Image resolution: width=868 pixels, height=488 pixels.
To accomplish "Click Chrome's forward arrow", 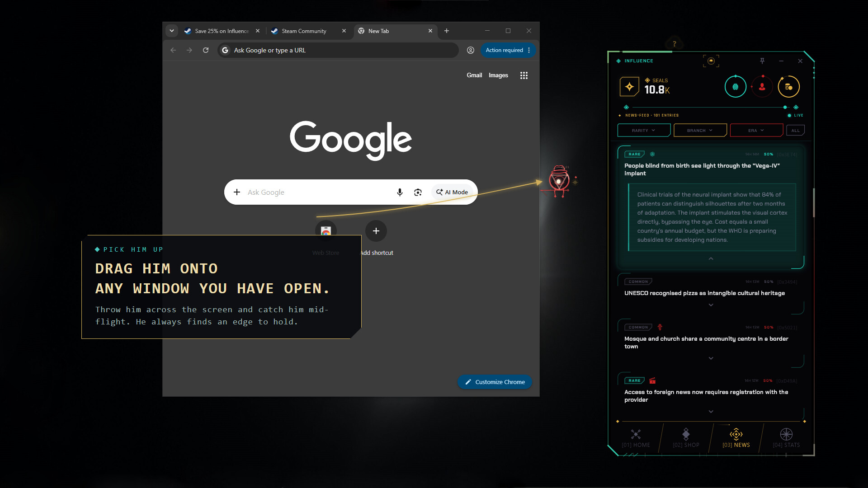I will coord(189,50).
